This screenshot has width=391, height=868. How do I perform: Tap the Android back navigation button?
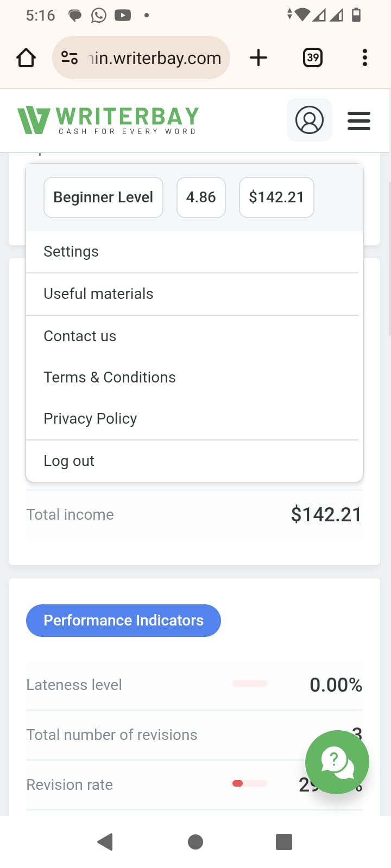tap(105, 842)
